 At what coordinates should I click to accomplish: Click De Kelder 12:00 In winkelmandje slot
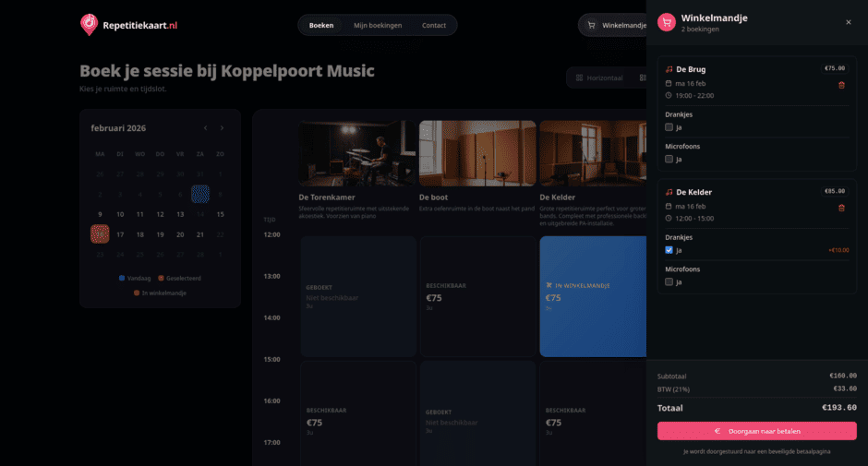(x=593, y=296)
